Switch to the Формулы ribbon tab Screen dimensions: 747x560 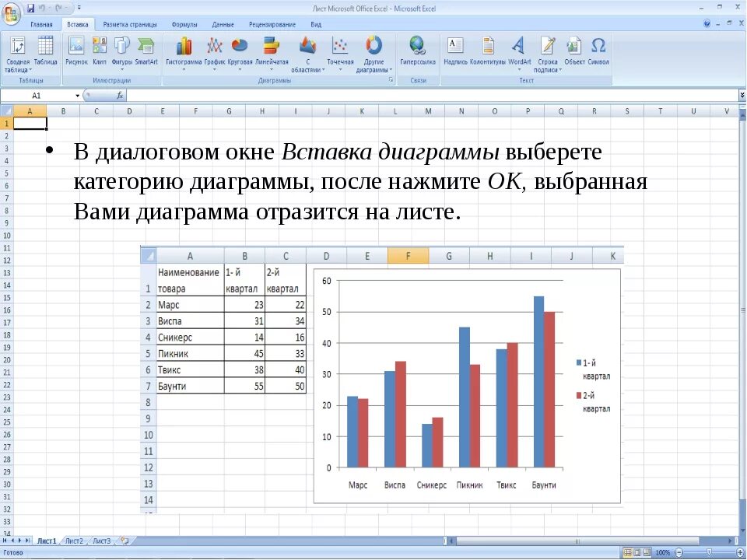[x=184, y=24]
